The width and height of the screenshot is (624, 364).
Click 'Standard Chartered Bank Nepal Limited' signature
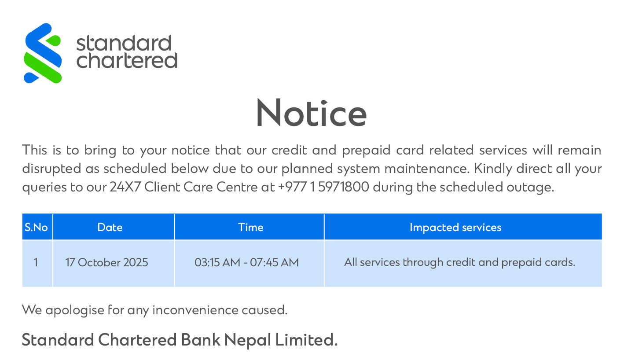[x=180, y=340]
